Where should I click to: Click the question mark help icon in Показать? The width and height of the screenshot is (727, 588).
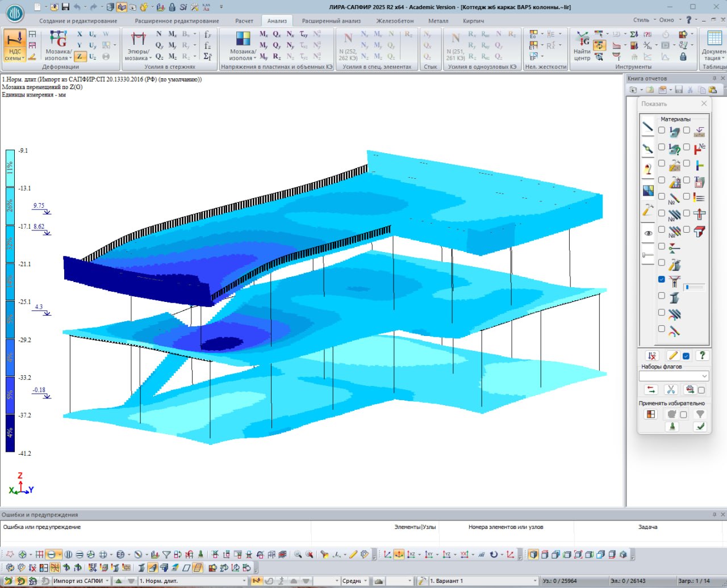[702, 355]
